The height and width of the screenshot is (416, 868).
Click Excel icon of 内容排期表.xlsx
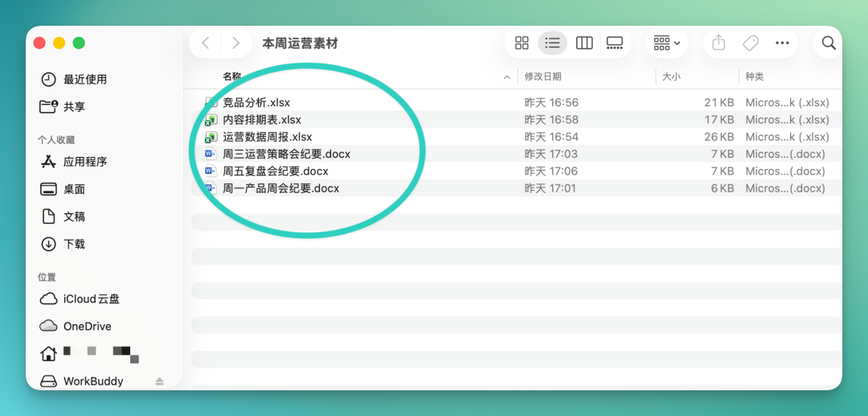pyautogui.click(x=211, y=120)
